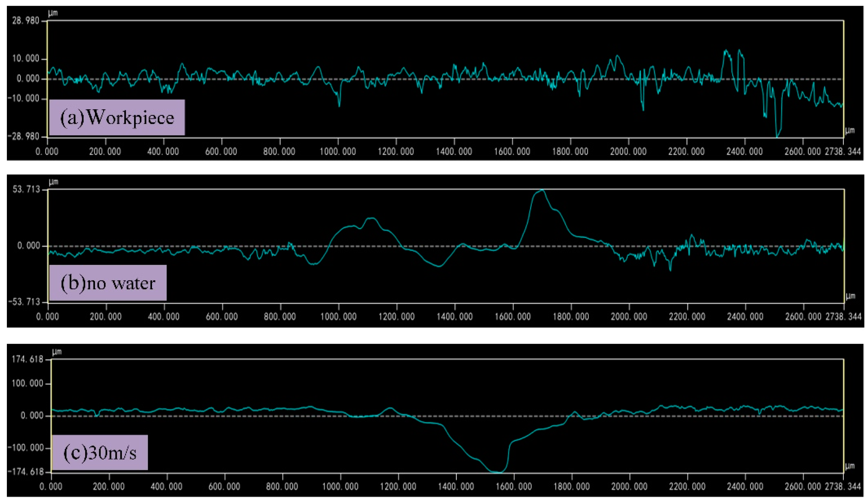
Task: Click the 53.713 y-axis value in no water chart
Action: (26, 189)
